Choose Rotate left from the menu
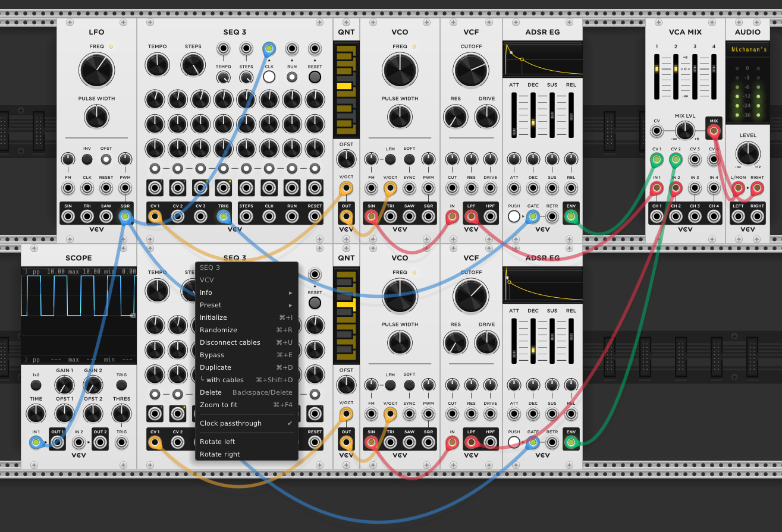Screen dimensions: 782x532 pos(246,442)
